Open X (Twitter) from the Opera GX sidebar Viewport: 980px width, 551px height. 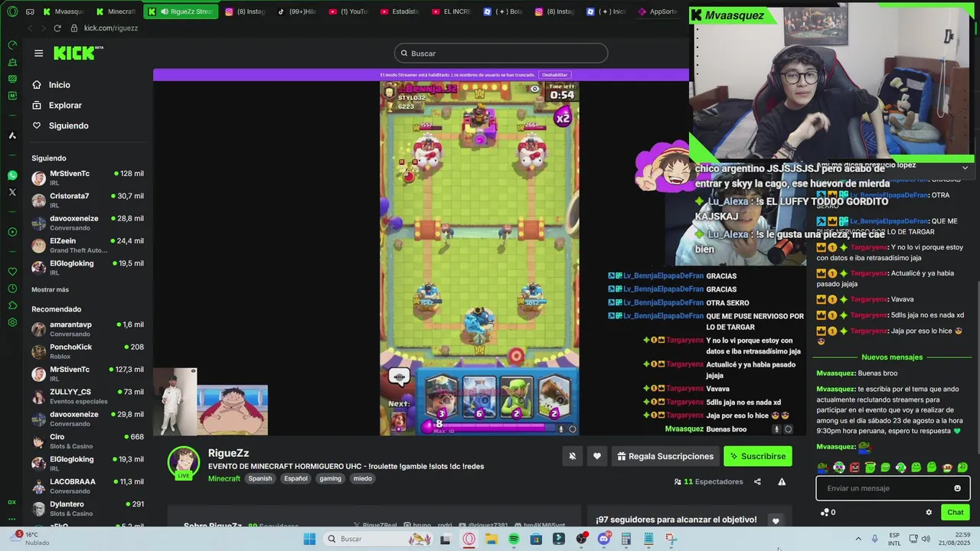pos(12,192)
